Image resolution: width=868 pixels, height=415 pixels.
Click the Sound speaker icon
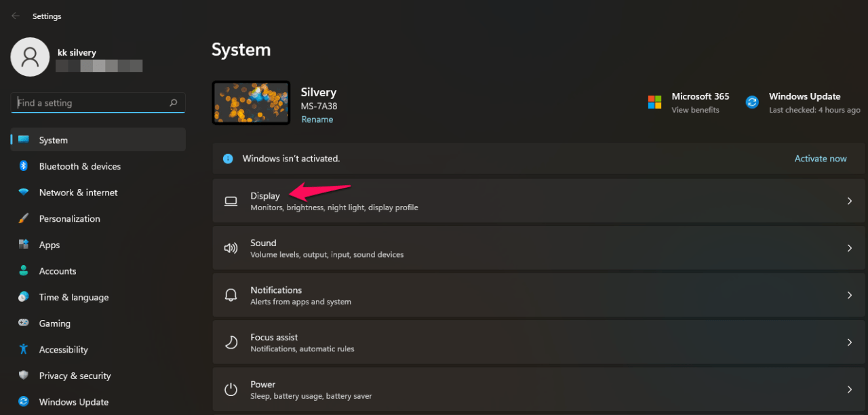231,248
